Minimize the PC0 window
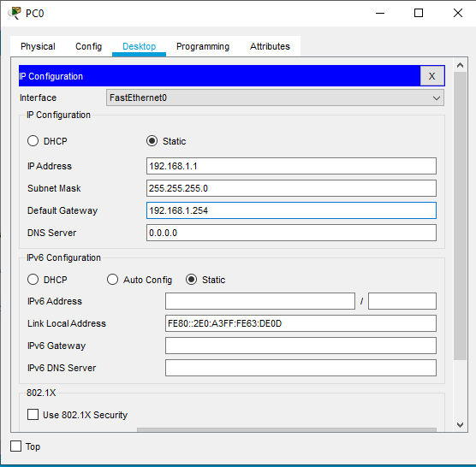The width and height of the screenshot is (476, 467). [380, 13]
